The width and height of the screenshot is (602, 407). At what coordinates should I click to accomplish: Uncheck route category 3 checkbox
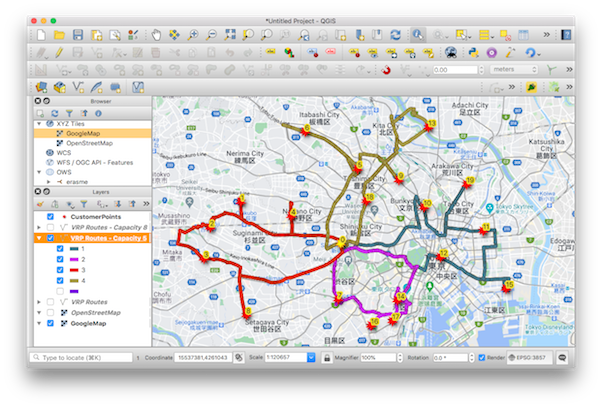click(60, 270)
